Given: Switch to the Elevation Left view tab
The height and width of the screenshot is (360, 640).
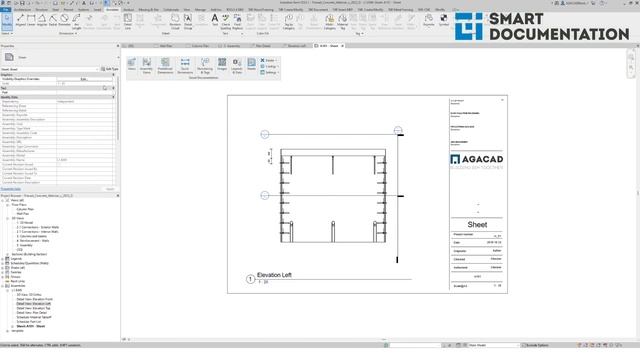Looking at the screenshot, I should point(295,46).
